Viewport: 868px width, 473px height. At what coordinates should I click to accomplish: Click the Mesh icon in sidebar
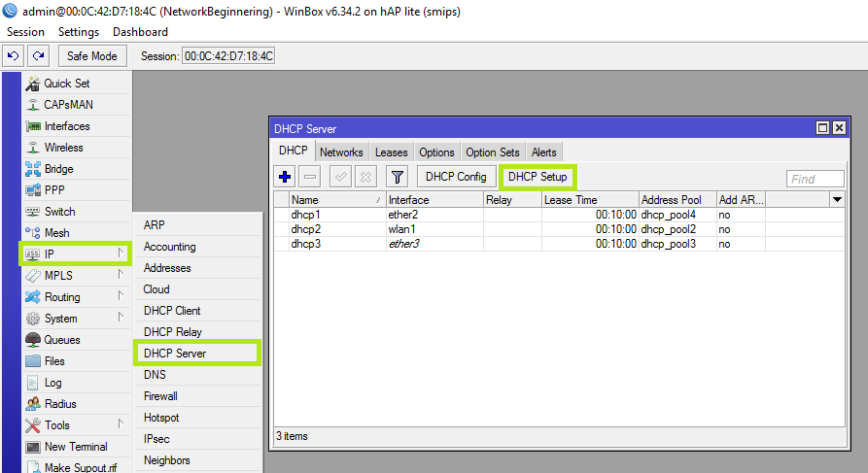(33, 233)
